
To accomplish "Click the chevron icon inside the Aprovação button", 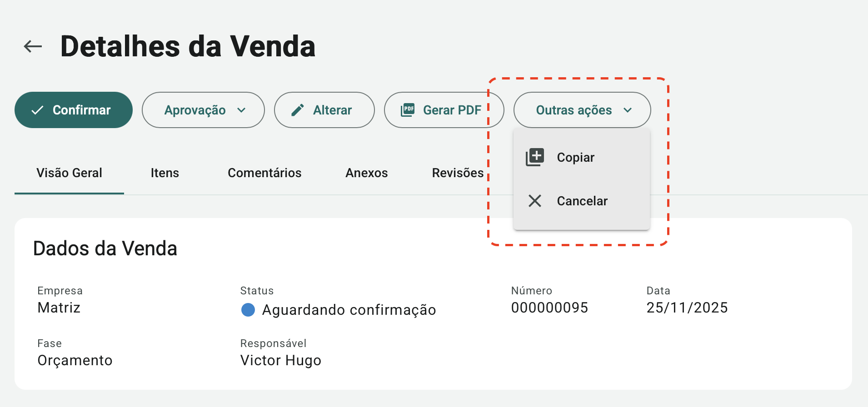I will click(x=242, y=110).
